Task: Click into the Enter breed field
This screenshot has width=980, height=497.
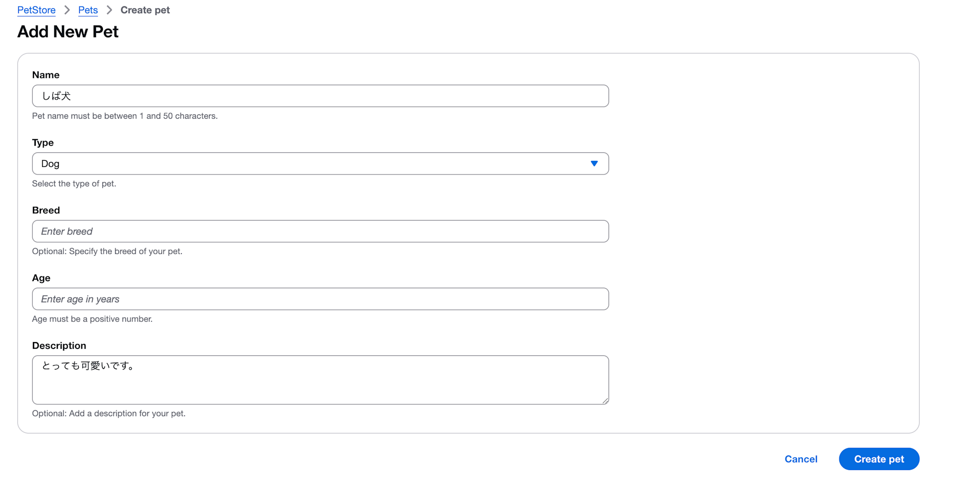Action: pos(320,231)
